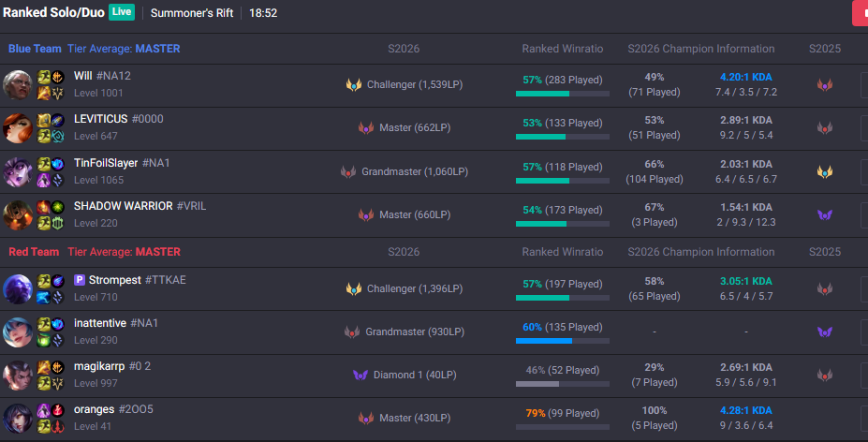
Task: Click the Diamond 1 (40LP) rank text
Action: click(x=415, y=375)
